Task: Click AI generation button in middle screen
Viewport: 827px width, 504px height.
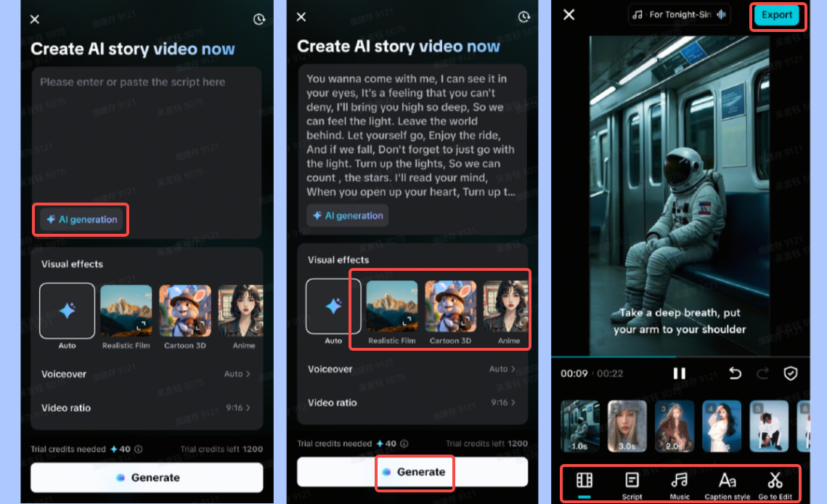Action: point(348,215)
